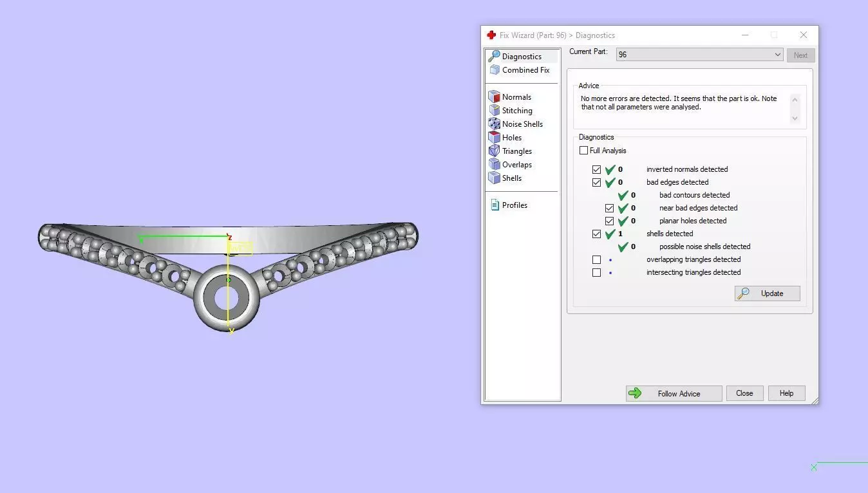This screenshot has height=493, width=868.
Task: Click the Diagnostics magnifier icon
Action: click(x=494, y=56)
